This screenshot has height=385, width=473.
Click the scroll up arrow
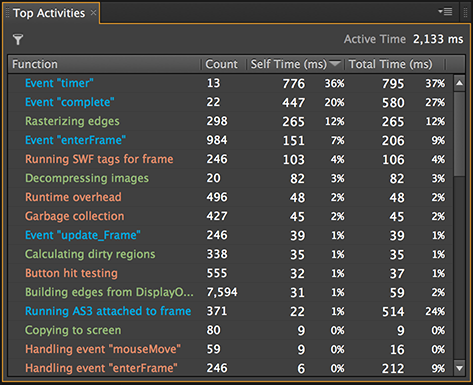pos(460,83)
